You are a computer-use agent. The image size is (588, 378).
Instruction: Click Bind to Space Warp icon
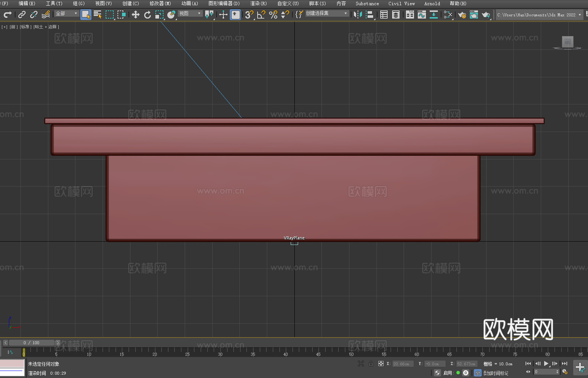[46, 14]
